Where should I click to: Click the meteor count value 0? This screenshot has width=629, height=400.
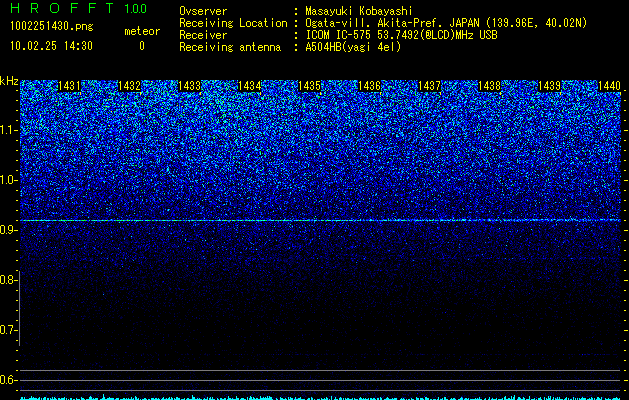(142, 46)
